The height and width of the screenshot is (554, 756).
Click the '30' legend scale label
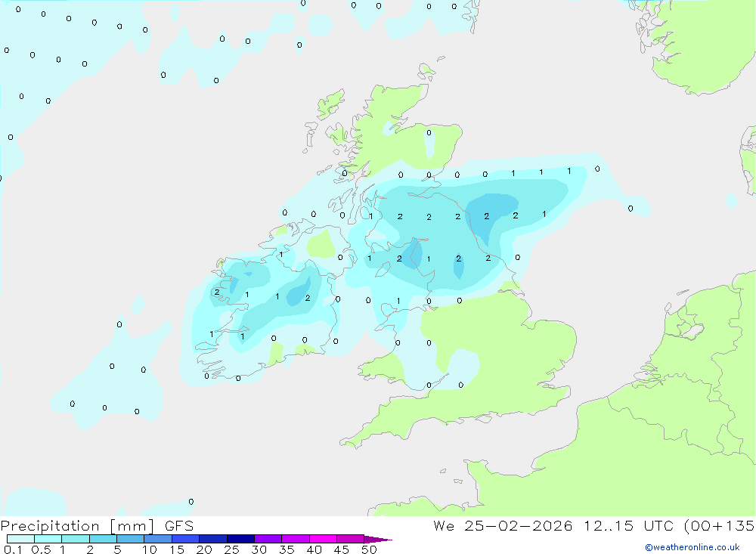pos(259,549)
